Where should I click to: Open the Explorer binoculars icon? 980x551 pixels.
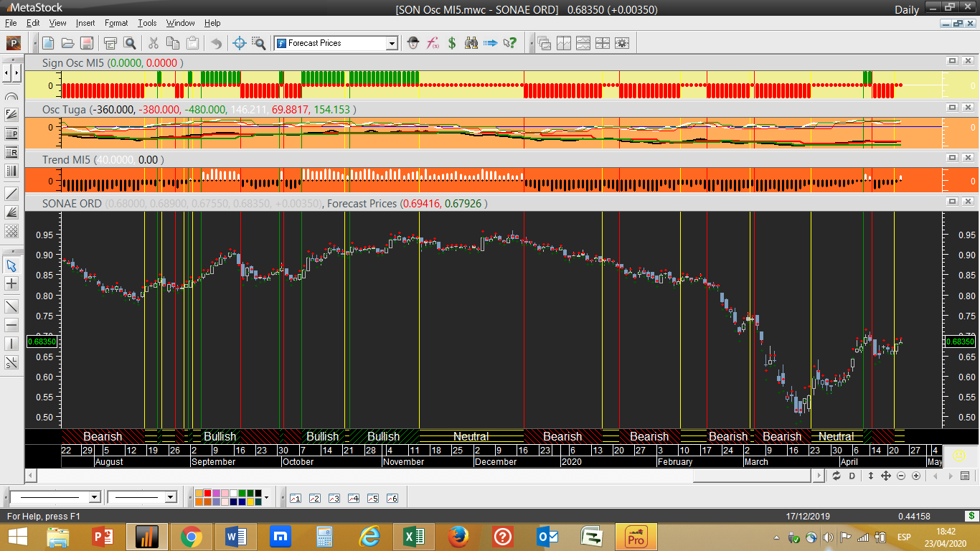pyautogui.click(x=471, y=43)
